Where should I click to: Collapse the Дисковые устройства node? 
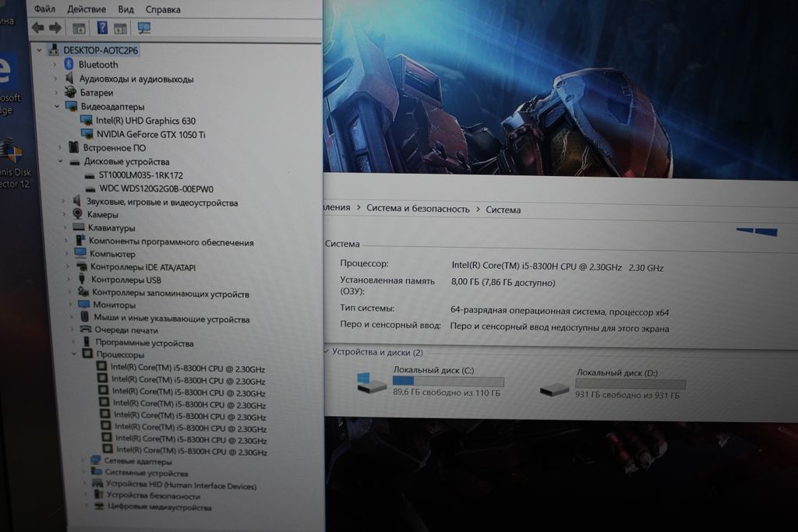(60, 162)
